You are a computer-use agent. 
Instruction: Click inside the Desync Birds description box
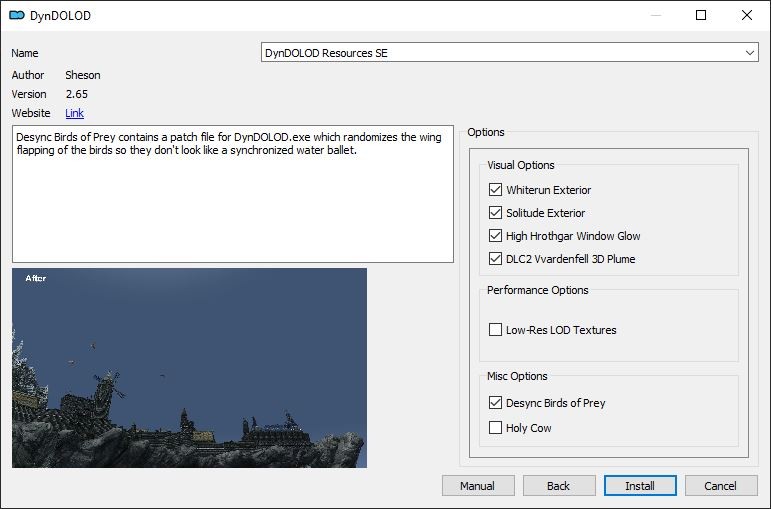233,194
